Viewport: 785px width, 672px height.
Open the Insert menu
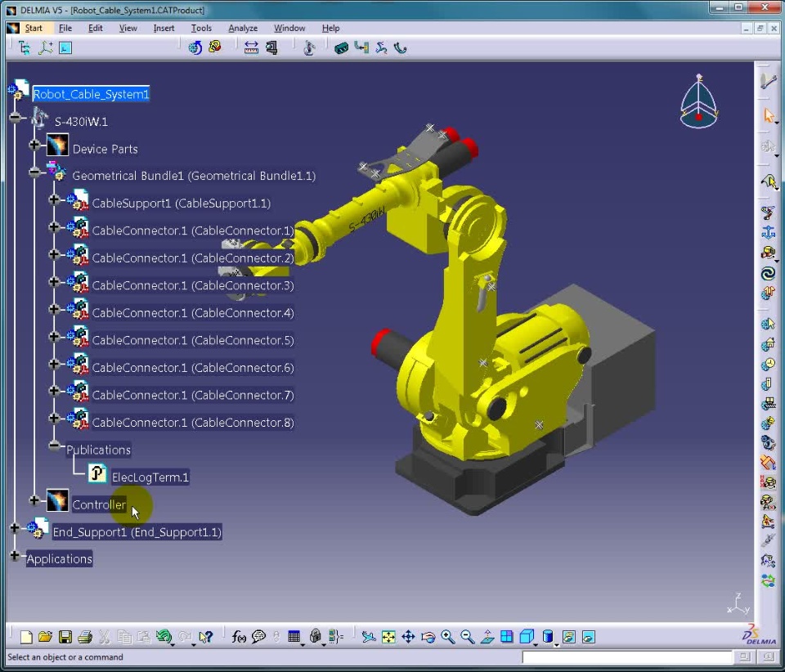coord(164,28)
